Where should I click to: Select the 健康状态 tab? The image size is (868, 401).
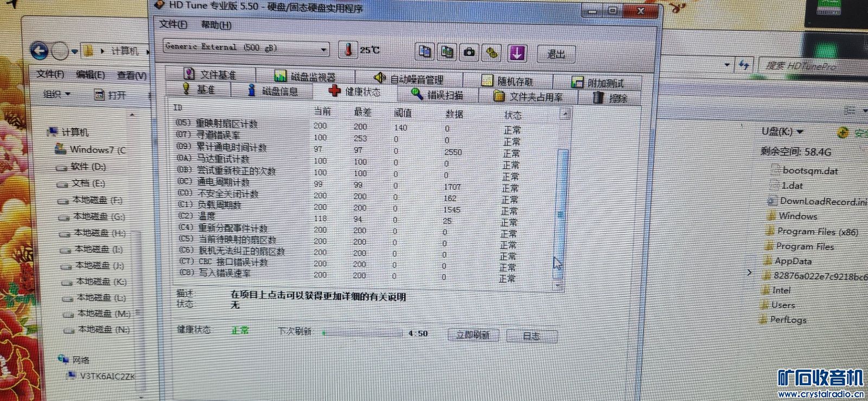click(355, 91)
